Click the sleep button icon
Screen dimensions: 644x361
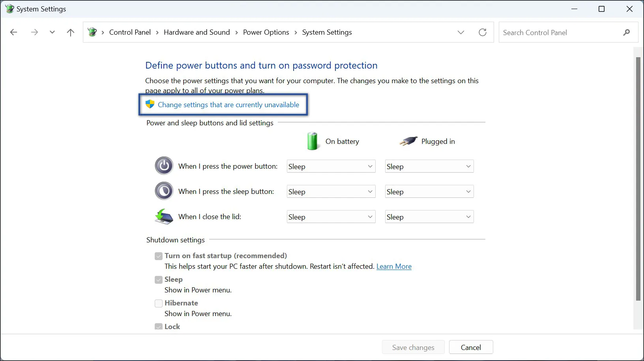pyautogui.click(x=164, y=191)
